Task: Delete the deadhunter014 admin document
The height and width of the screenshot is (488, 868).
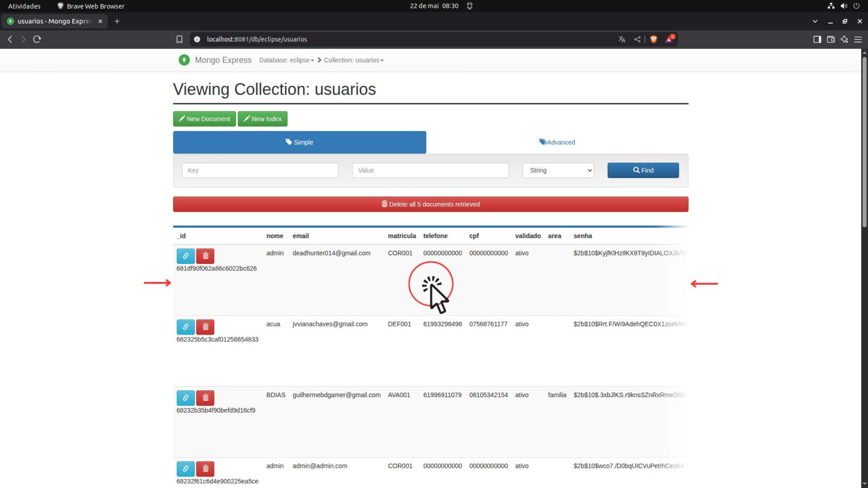Action: coord(205,256)
